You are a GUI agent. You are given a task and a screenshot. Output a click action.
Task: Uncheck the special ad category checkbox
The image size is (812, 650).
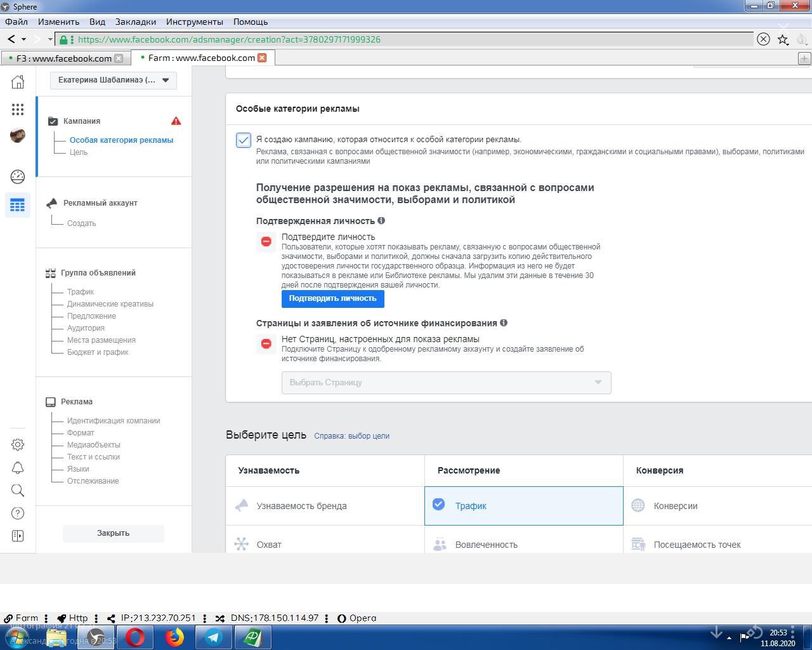click(244, 140)
